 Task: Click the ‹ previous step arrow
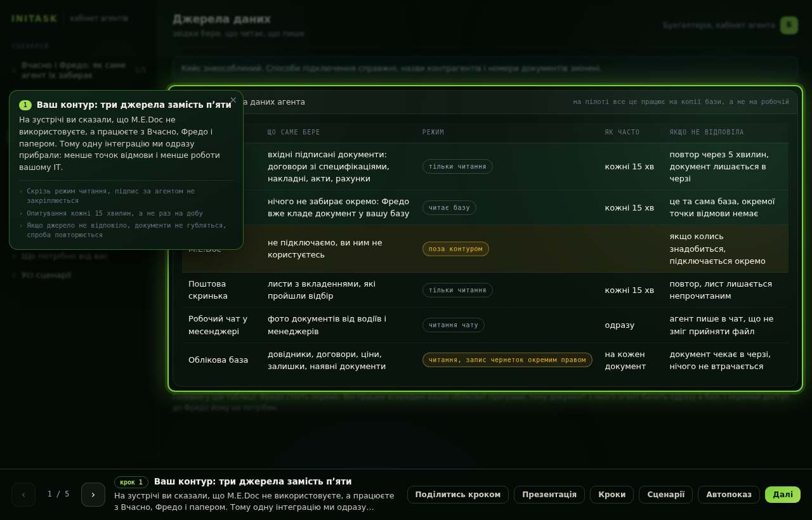[x=23, y=495]
